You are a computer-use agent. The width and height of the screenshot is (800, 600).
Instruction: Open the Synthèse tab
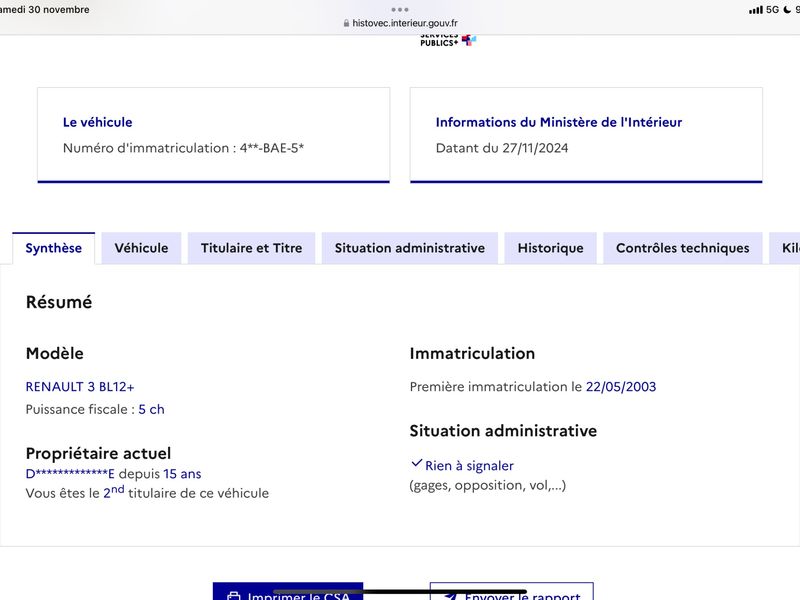click(x=54, y=248)
